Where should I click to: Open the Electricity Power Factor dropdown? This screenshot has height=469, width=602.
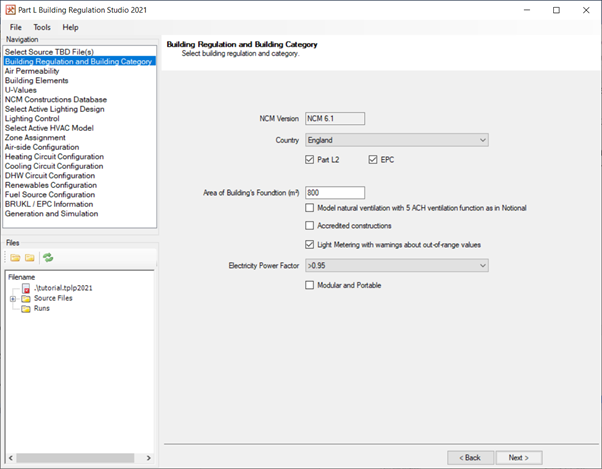(397, 265)
